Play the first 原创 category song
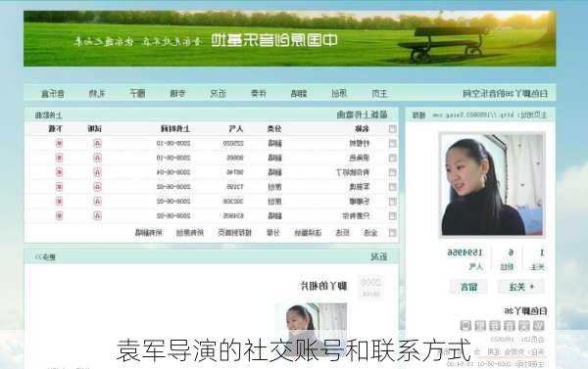 pyautogui.click(x=97, y=187)
